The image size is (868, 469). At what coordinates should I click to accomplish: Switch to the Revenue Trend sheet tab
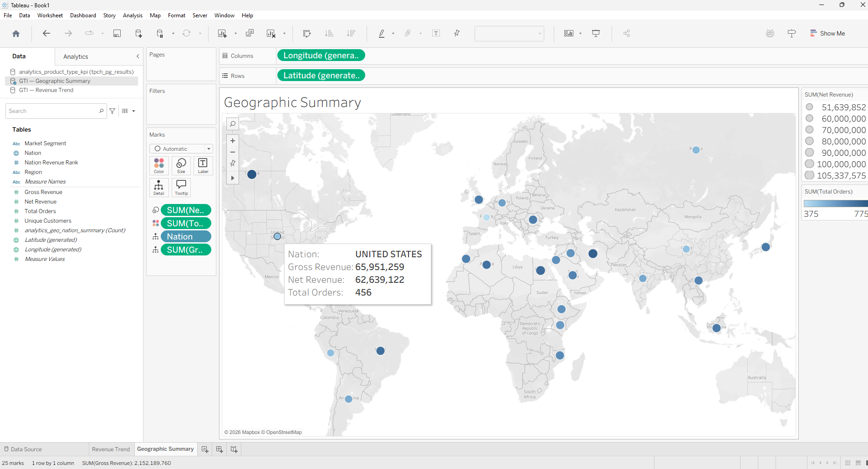(x=111, y=449)
